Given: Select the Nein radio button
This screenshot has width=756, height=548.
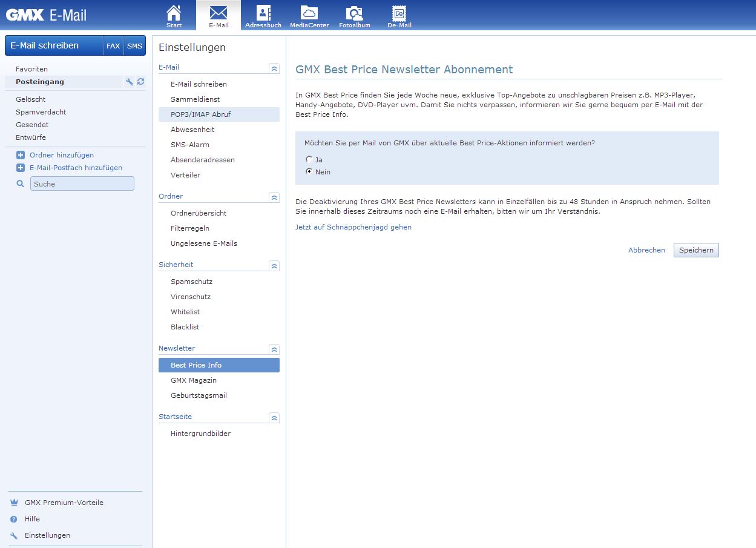Looking at the screenshot, I should pyautogui.click(x=309, y=171).
